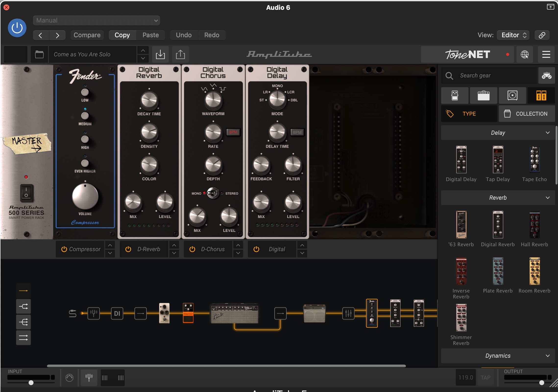The image size is (558, 392).
Task: Switch to the COLLECTION tab
Action: click(527, 114)
